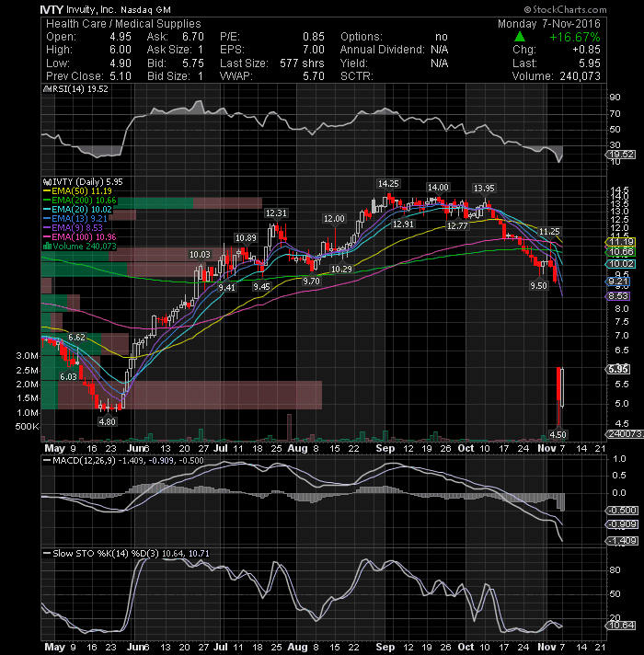Image resolution: width=644 pixels, height=655 pixels.
Task: Click the 12.00 price annotation label
Action: 334,219
